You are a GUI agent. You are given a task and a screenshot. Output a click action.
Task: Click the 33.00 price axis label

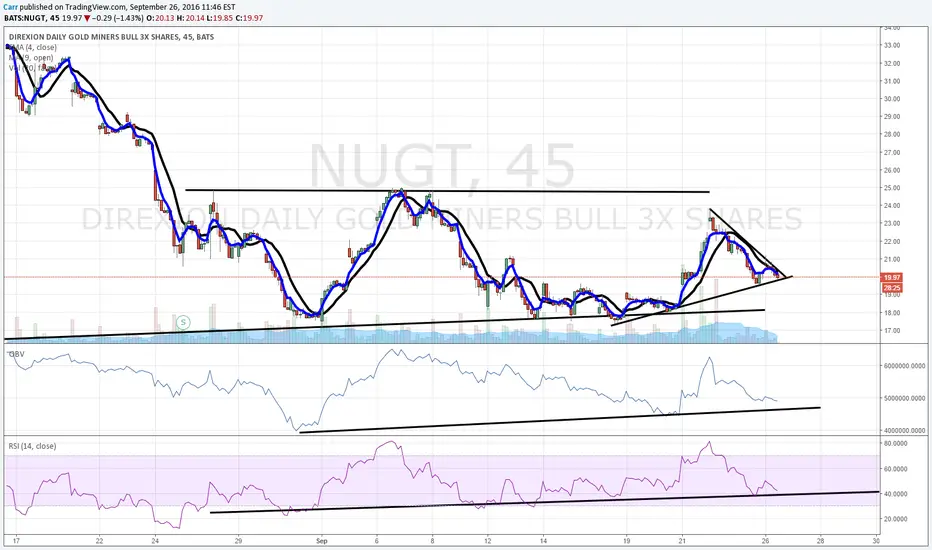(892, 45)
